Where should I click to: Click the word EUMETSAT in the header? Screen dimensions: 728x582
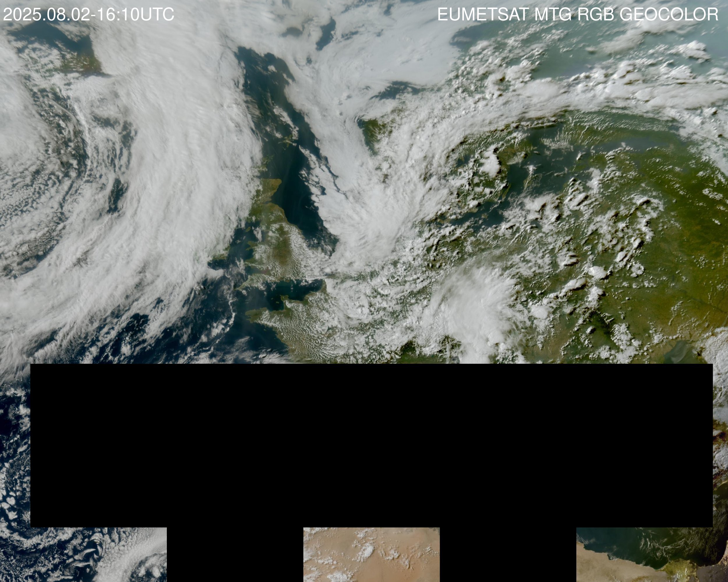coord(483,15)
